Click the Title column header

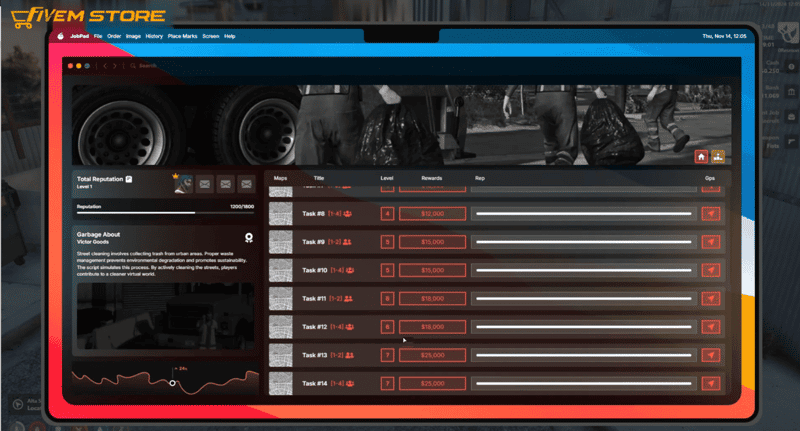pos(319,178)
